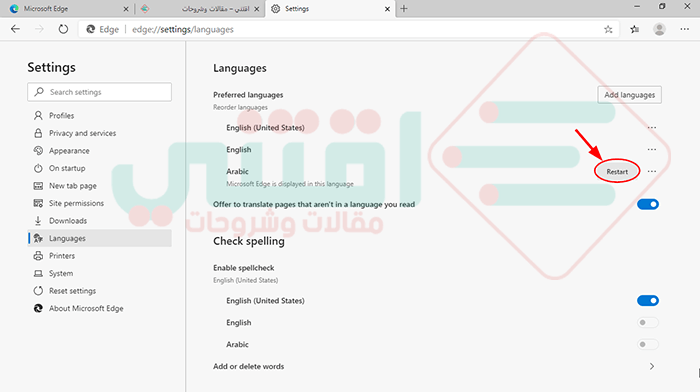Click the New tab page icon
Screen dimensions: 700x392
[x=38, y=186]
